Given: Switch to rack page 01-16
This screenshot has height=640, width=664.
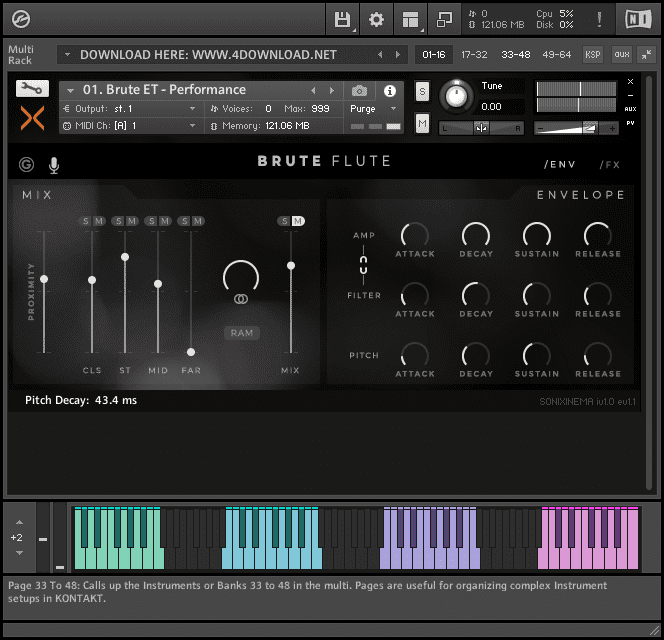Looking at the screenshot, I should [434, 55].
